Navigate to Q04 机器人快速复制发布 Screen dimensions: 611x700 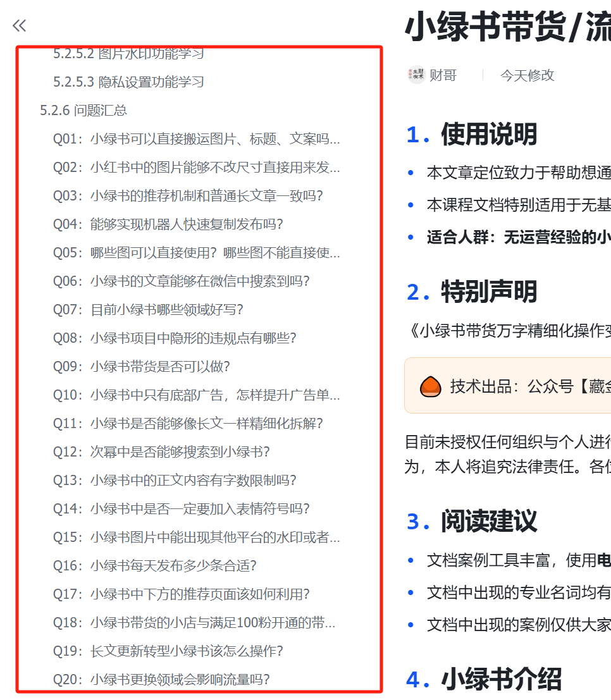point(168,224)
